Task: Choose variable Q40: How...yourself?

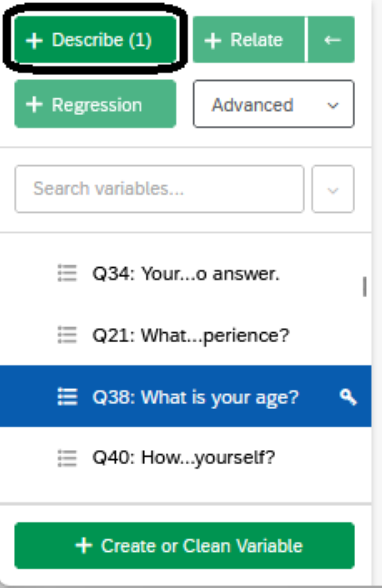Action: [x=186, y=458]
